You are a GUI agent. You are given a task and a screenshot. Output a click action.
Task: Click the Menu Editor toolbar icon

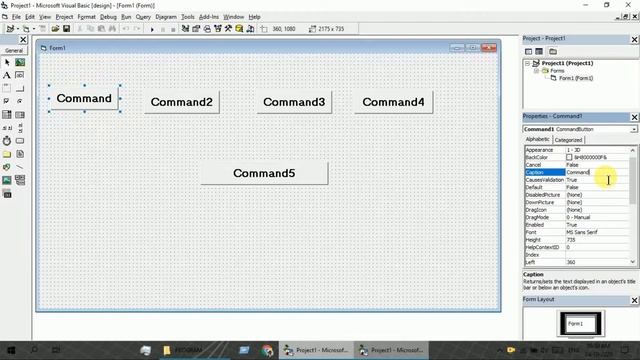point(42,29)
